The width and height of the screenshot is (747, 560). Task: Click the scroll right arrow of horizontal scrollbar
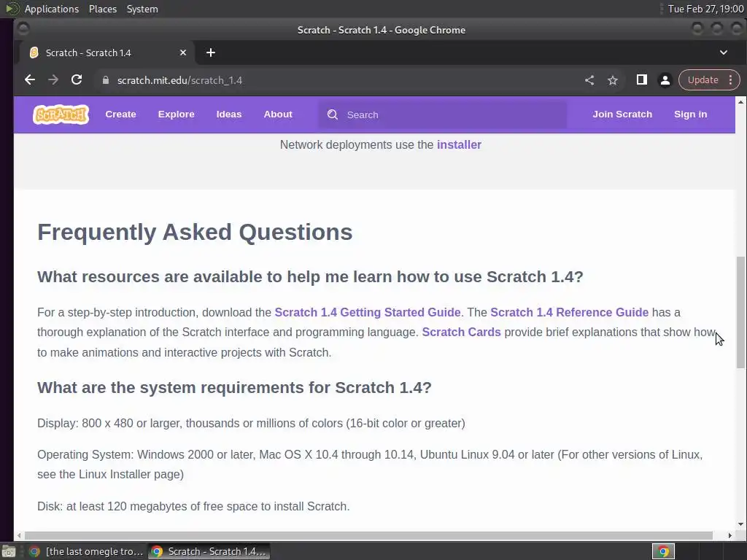click(729, 535)
